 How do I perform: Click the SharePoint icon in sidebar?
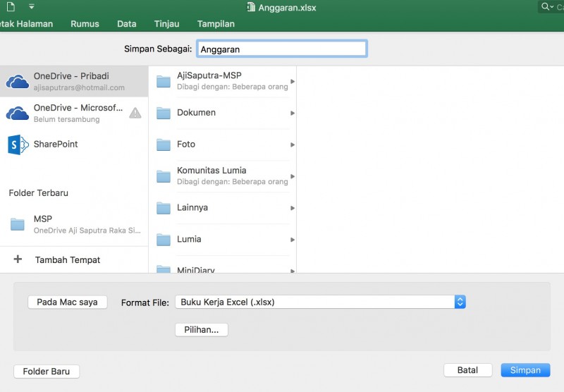tap(17, 145)
